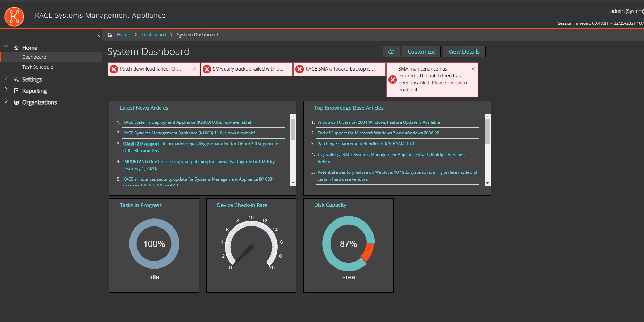Viewport: 644px width, 322px height.
Task: Click red error icon on SMA maintenance alert
Action: coord(393,80)
